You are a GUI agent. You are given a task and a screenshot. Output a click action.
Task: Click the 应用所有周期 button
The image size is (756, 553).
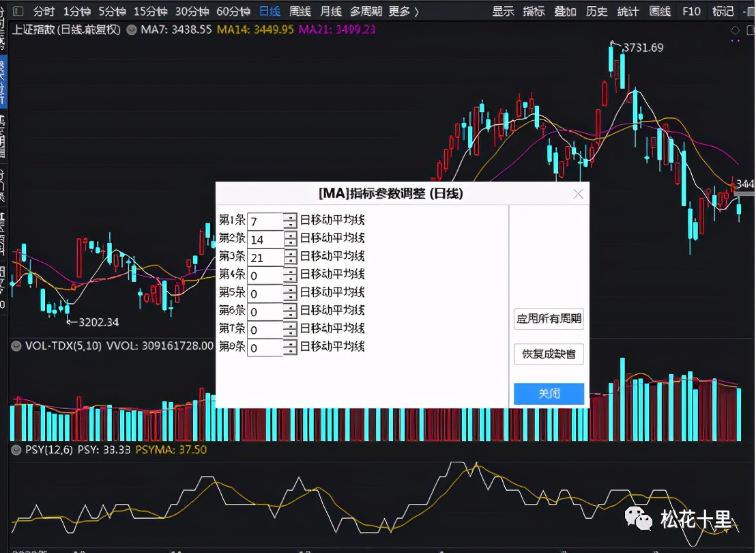[549, 319]
